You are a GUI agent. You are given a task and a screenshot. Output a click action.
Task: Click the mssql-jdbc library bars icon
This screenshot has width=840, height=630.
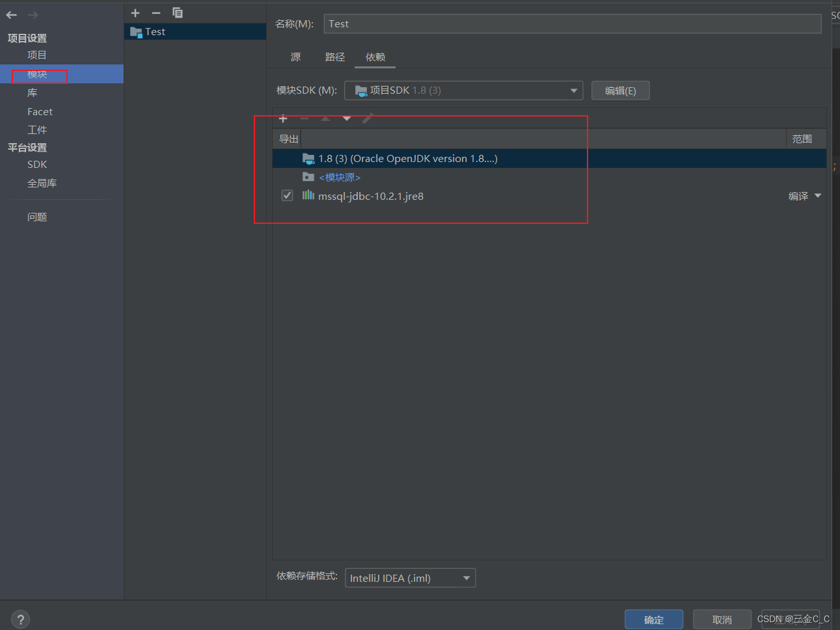[308, 195]
